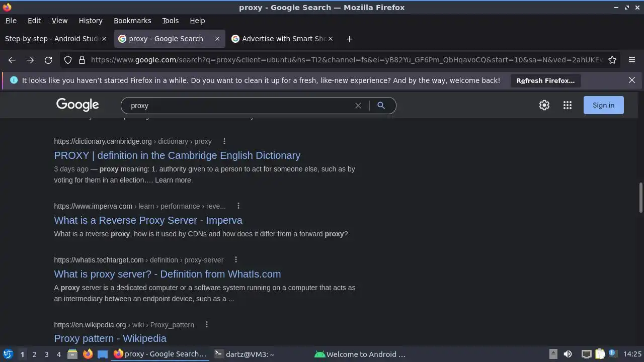This screenshot has width=644, height=362.
Task: Click the browser forward arrow
Action: click(30, 60)
